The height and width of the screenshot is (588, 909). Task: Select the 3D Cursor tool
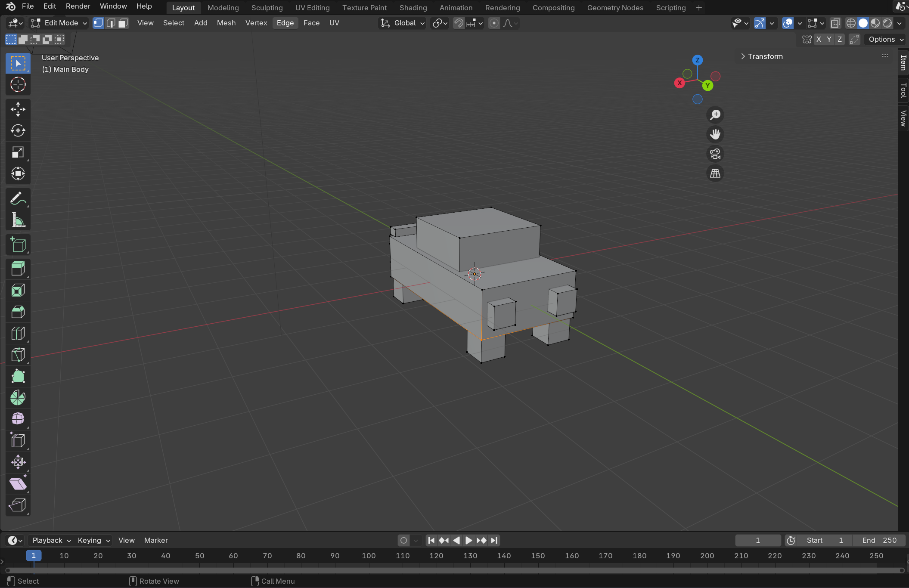pyautogui.click(x=18, y=85)
